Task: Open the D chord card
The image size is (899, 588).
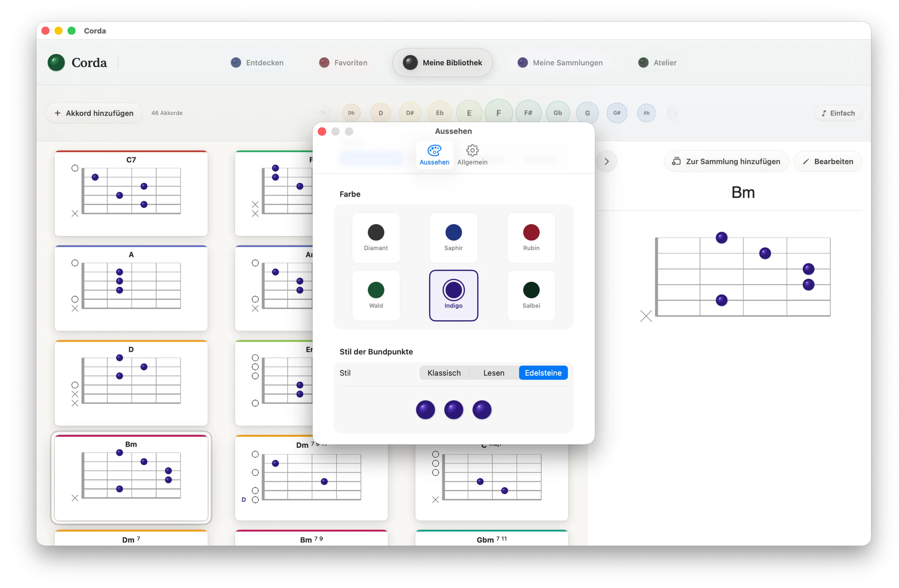Action: click(131, 383)
